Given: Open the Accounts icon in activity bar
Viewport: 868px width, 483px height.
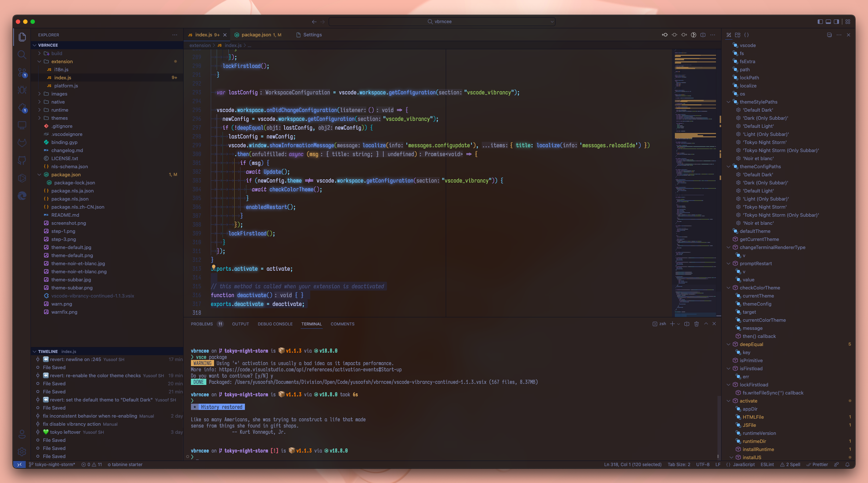Looking at the screenshot, I should click(x=22, y=435).
